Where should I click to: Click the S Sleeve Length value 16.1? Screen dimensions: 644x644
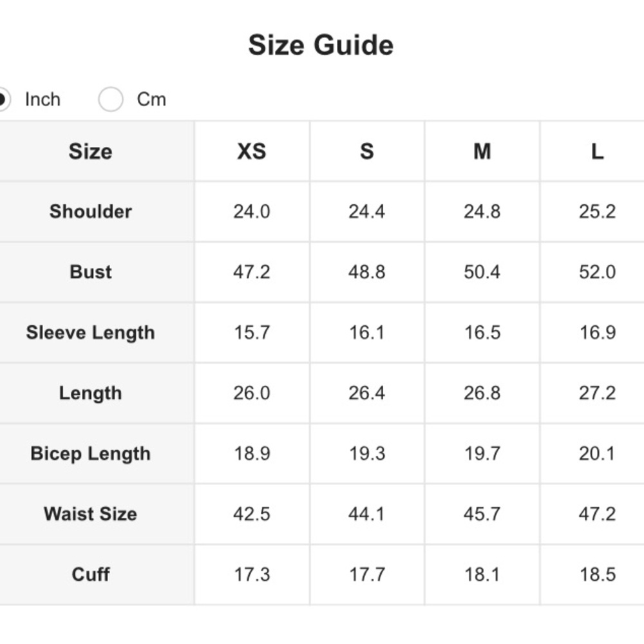coord(366,333)
